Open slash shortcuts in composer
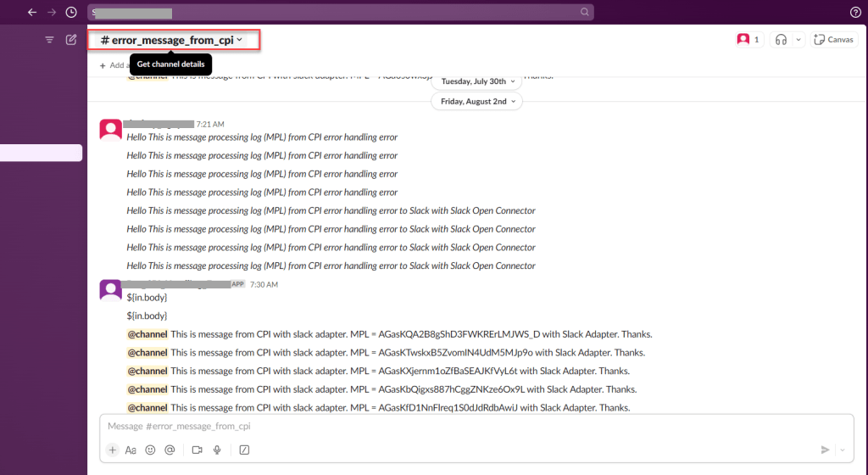Viewport: 868px width, 475px height. click(x=244, y=450)
